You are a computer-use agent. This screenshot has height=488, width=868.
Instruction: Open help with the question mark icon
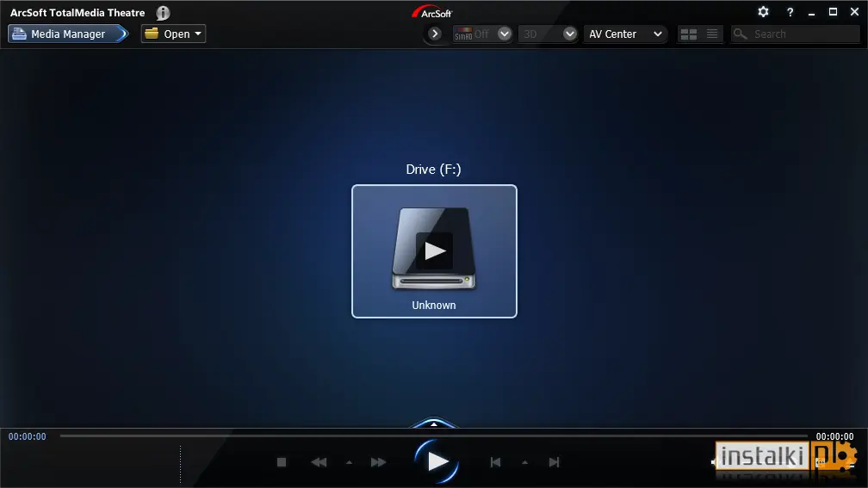(790, 12)
